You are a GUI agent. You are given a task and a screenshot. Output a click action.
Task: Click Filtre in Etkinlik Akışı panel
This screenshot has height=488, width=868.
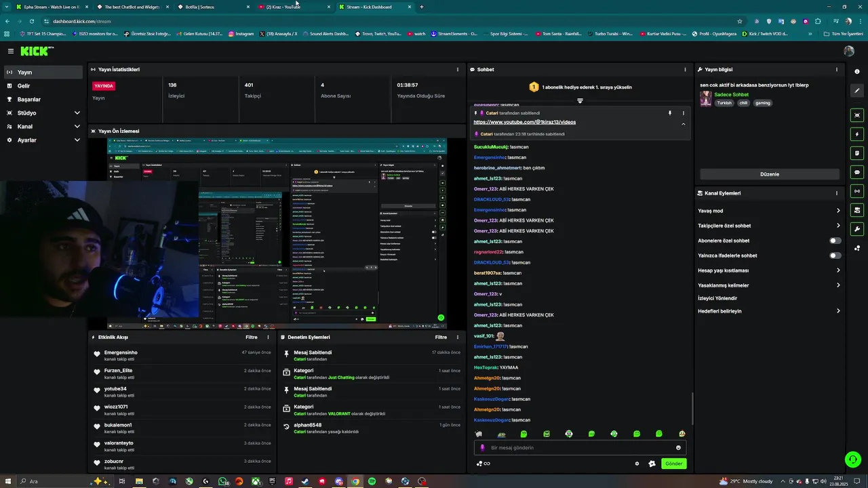pyautogui.click(x=252, y=337)
